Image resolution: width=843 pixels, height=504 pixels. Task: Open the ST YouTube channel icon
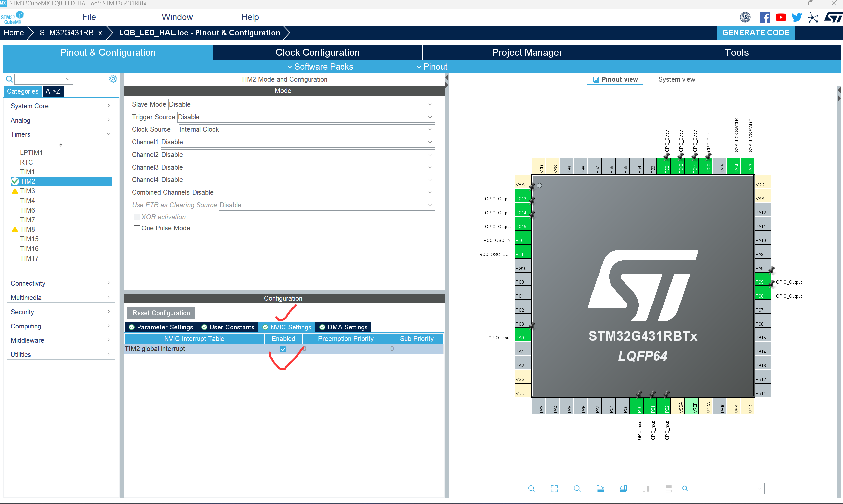tap(780, 17)
